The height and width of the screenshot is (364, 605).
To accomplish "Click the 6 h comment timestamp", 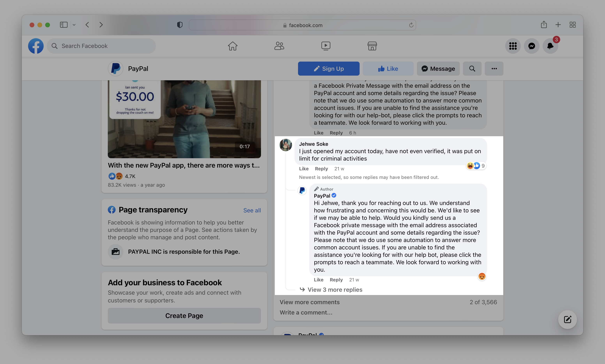I will (x=353, y=133).
